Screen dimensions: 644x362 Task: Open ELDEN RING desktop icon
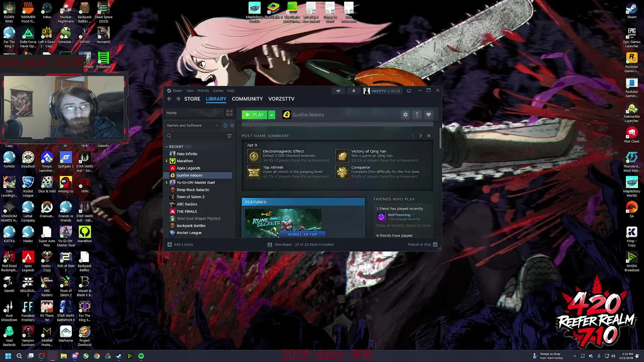point(9,13)
